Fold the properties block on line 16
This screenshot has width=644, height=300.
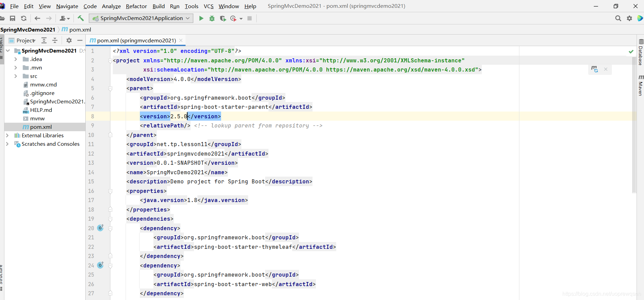pyautogui.click(x=110, y=191)
